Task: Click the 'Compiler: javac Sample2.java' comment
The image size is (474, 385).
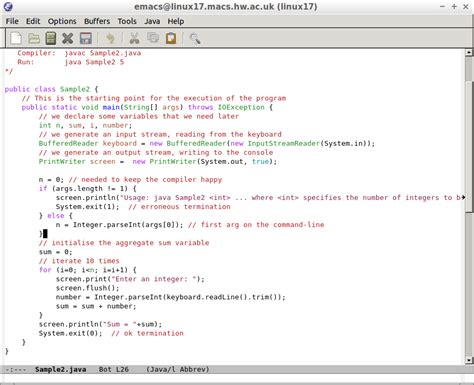Action: 79,53
